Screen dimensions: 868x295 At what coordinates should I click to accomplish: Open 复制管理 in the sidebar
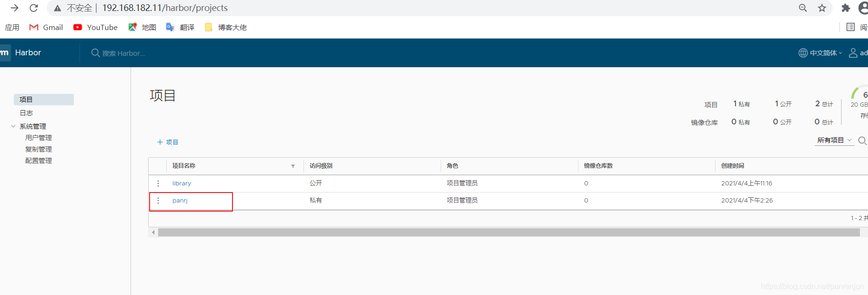(39, 149)
